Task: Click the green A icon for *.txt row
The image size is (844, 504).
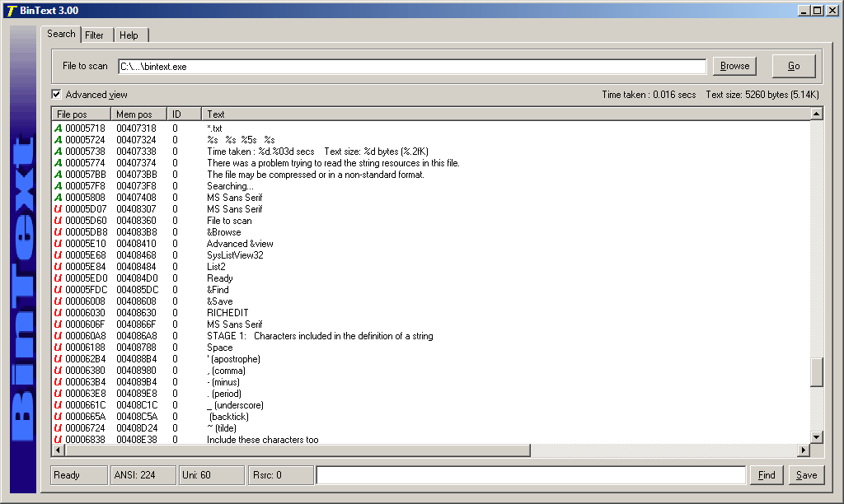Action: [59, 128]
